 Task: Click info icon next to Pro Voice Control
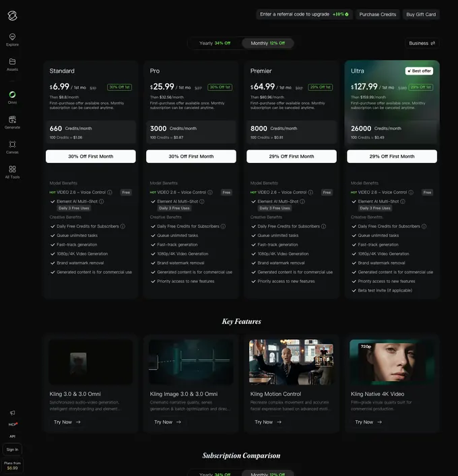tap(210, 193)
